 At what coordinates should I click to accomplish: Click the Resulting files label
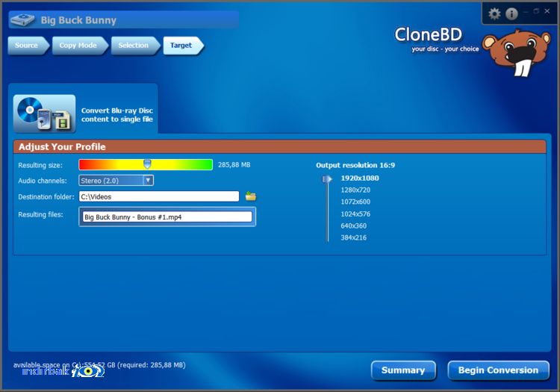click(x=40, y=214)
